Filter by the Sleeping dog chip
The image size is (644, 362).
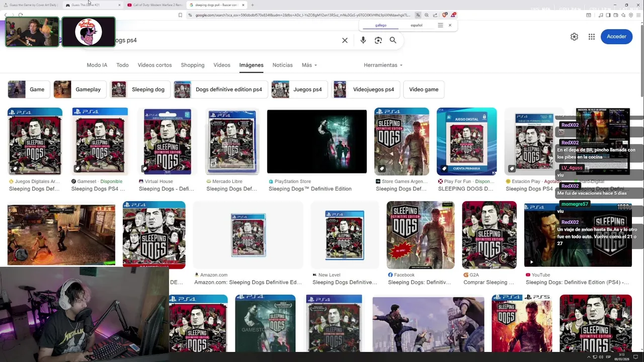(139, 89)
